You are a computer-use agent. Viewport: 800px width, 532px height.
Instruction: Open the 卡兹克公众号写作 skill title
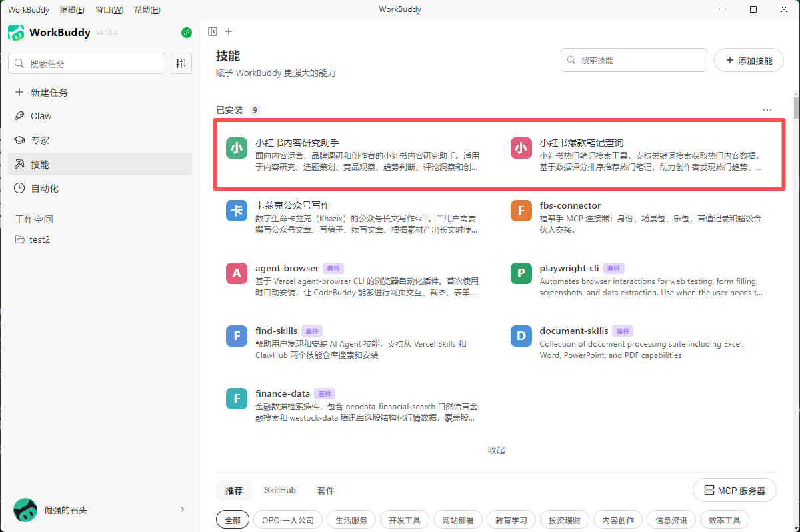pos(293,205)
